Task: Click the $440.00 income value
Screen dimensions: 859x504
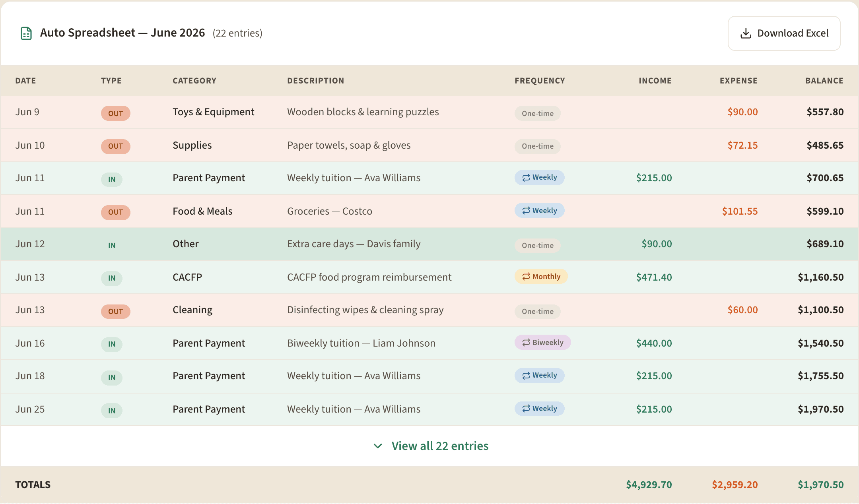Action: tap(654, 343)
